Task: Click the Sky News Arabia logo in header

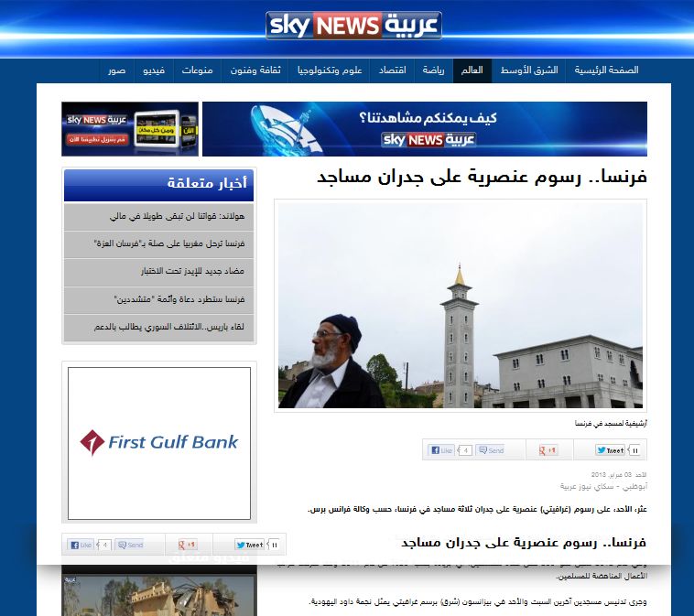Action: click(x=353, y=26)
